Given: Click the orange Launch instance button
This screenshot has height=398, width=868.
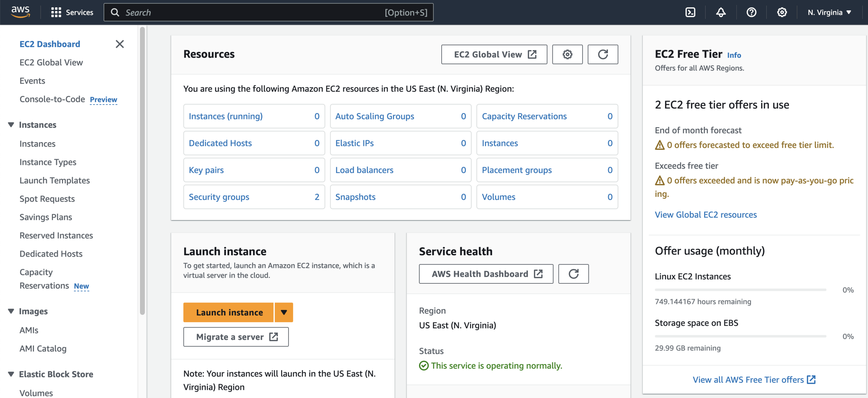Looking at the screenshot, I should [229, 313].
